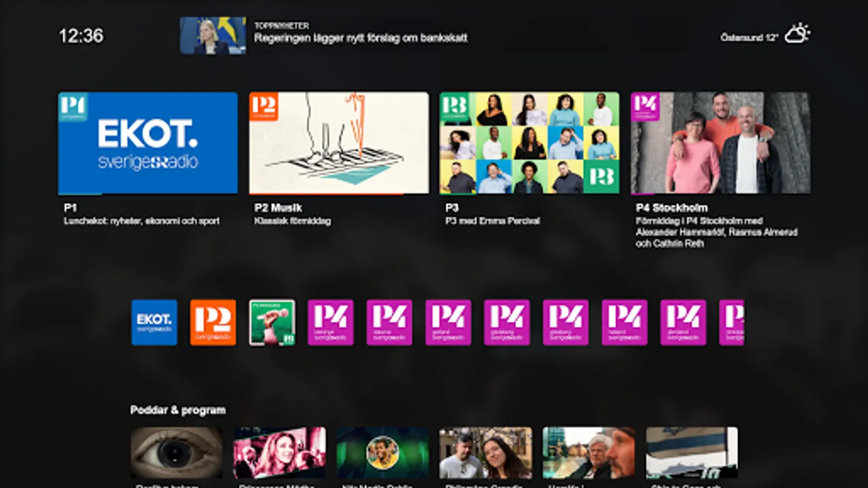This screenshot has height=488, width=868.
Task: Choose the green microphone P3 station icon
Action: 272,323
